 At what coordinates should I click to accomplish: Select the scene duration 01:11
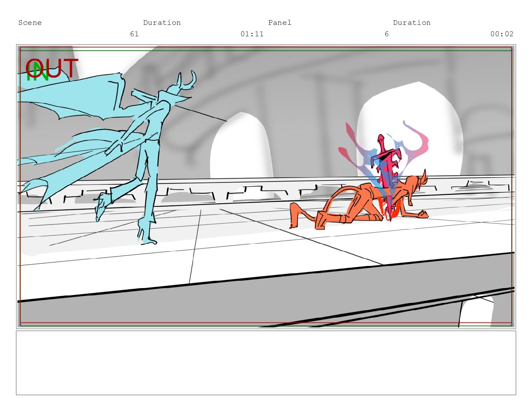click(252, 34)
